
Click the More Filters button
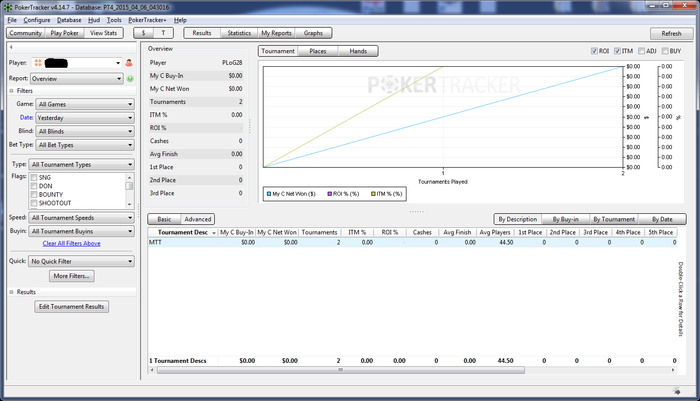pos(71,276)
